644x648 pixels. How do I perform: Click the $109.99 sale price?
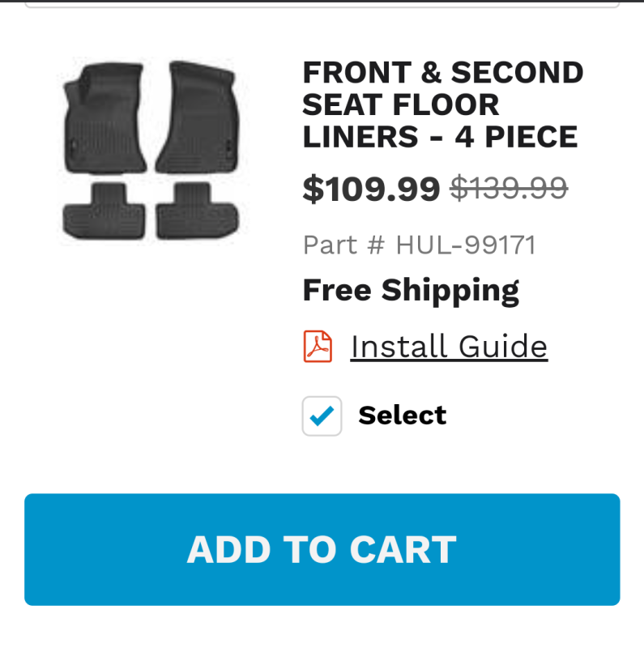click(x=371, y=189)
